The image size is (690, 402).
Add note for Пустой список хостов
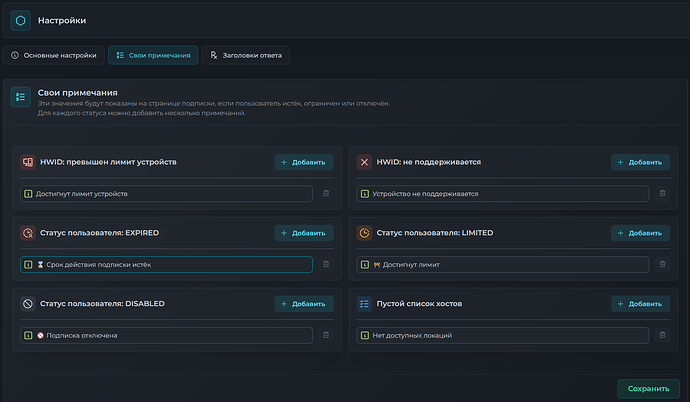[x=641, y=304]
